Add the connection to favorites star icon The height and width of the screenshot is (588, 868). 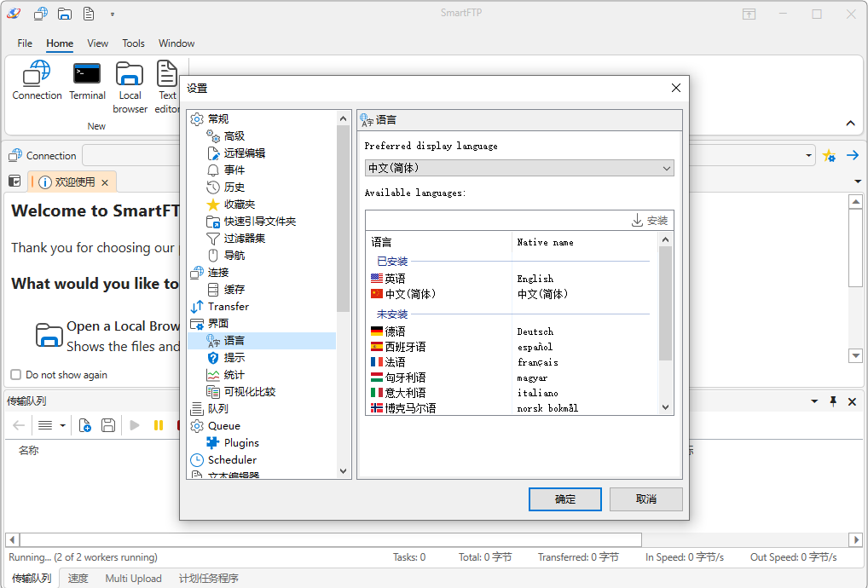(x=829, y=155)
